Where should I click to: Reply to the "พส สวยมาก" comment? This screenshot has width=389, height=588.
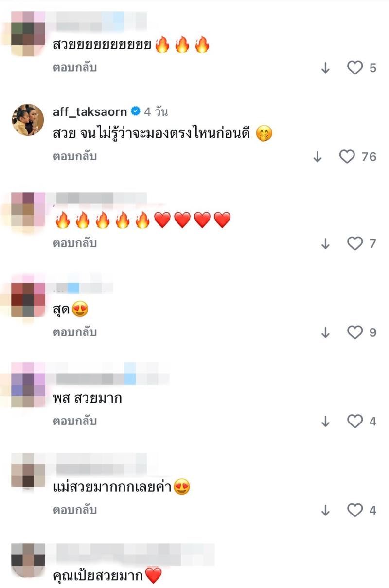pyautogui.click(x=75, y=421)
